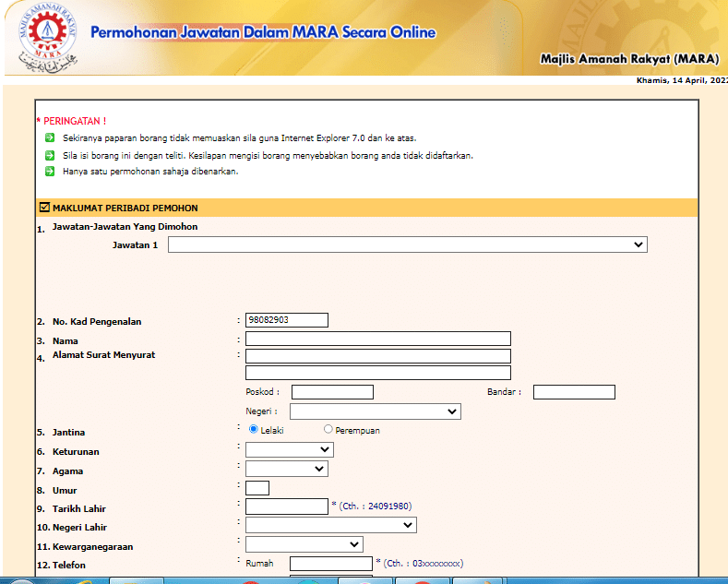This screenshot has height=584, width=728.
Task: Click the Umur input box
Action: tap(257, 488)
